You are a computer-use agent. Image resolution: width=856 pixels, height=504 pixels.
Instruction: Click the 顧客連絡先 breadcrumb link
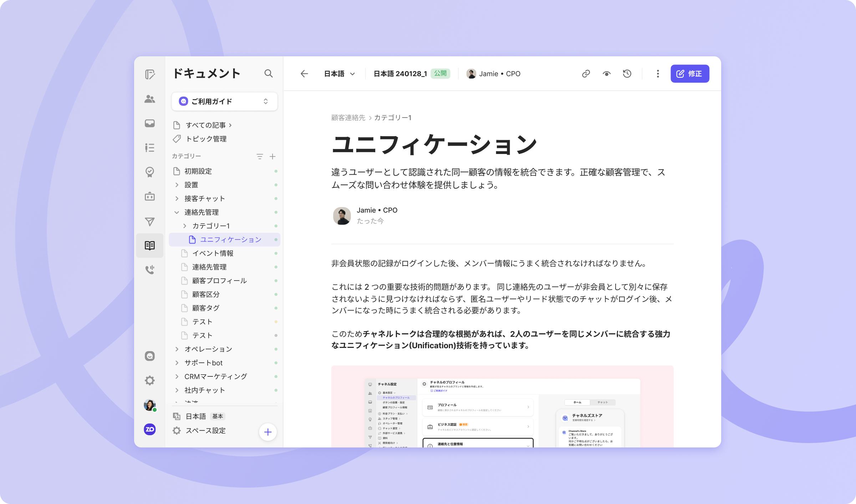coord(348,118)
